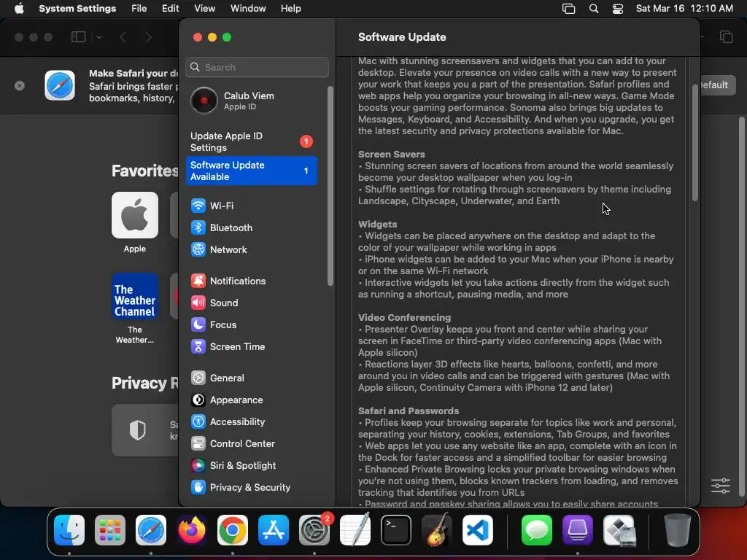The image size is (747, 560).
Task: Open App Store from the Dock
Action: tap(274, 530)
